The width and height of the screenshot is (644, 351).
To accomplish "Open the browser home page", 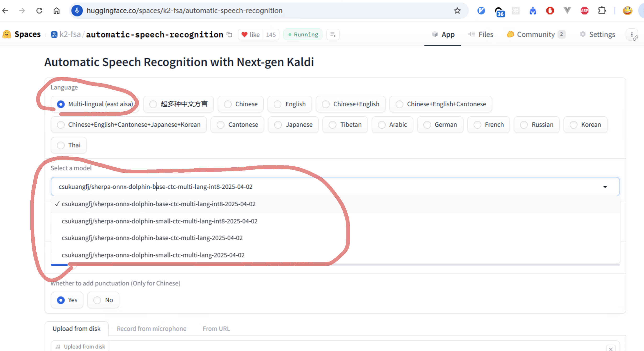I will tap(56, 11).
